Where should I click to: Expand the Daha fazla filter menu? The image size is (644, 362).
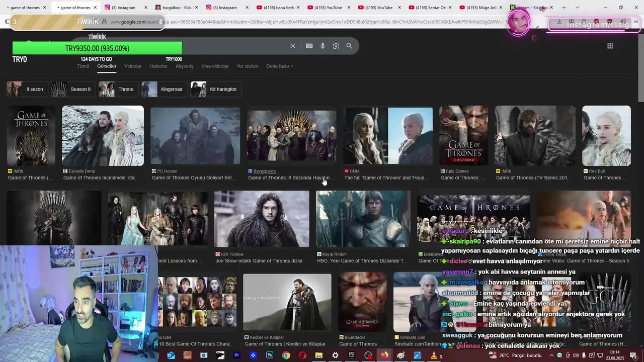(x=280, y=66)
